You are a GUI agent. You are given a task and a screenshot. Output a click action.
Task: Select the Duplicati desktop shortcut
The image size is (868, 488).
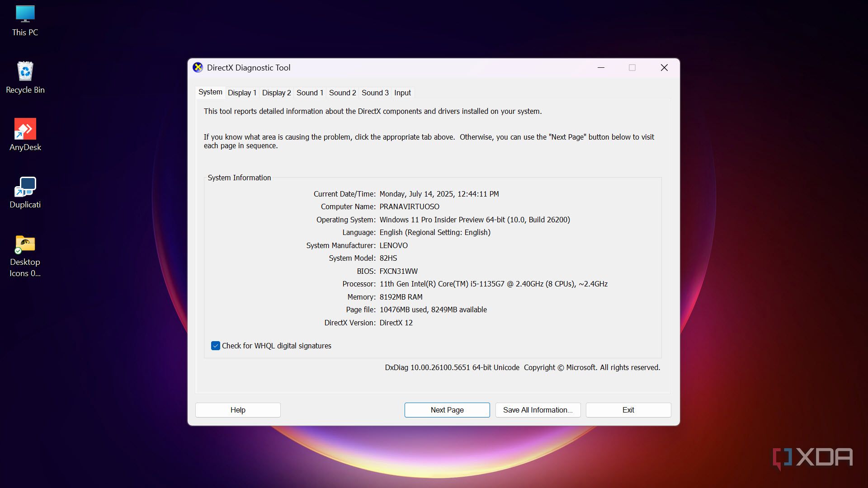[25, 192]
